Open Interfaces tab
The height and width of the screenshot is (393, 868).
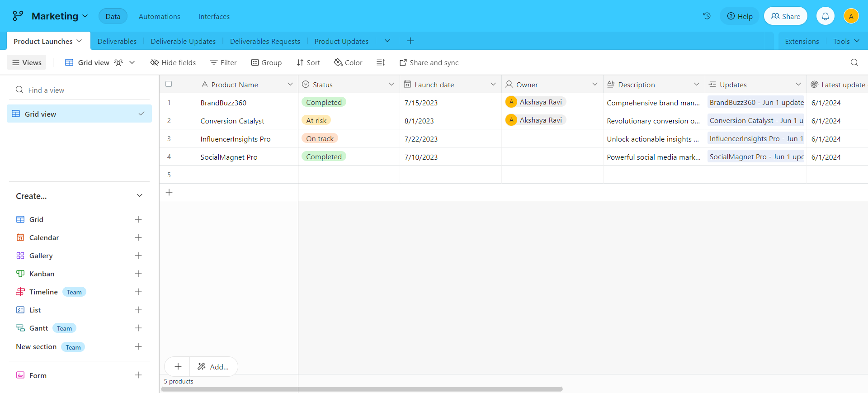[214, 16]
